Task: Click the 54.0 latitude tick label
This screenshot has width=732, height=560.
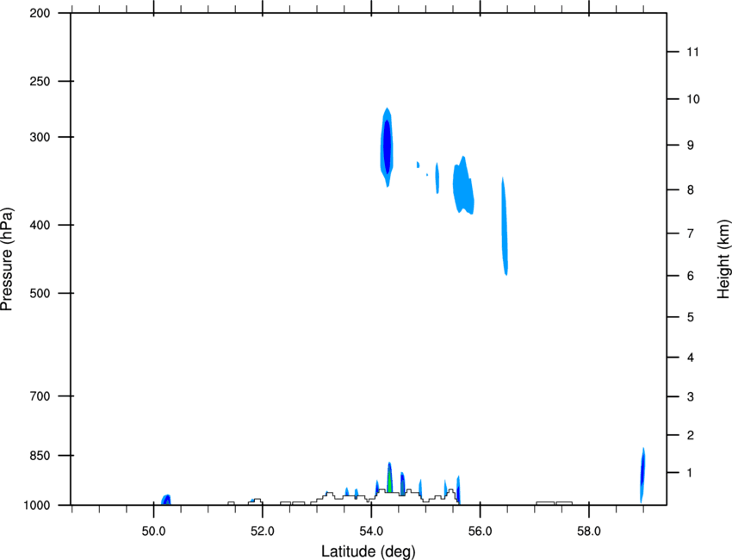Action: pyautogui.click(x=371, y=532)
